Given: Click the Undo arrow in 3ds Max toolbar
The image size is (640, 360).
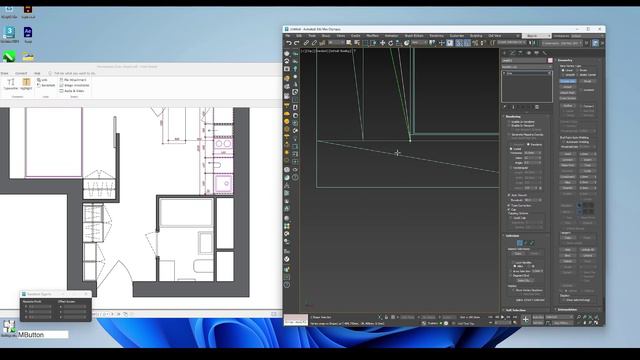Looking at the screenshot, I should point(289,43).
